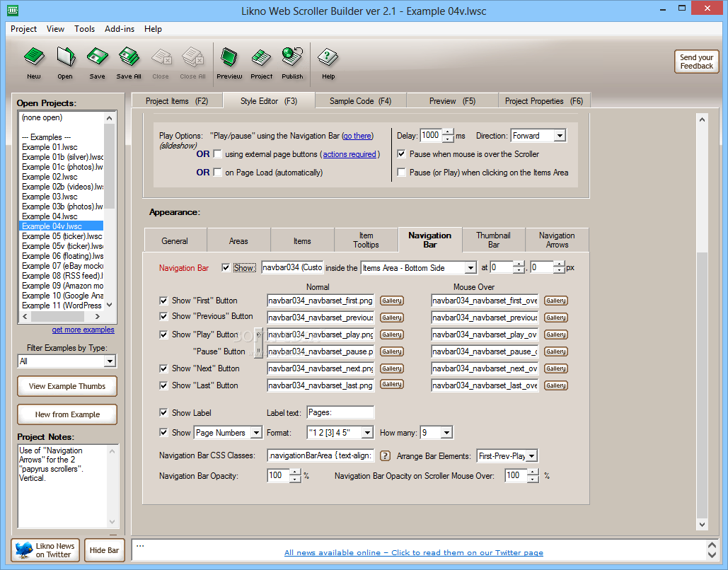Increase the Navigation Bar Opacity spinner
This screenshot has height=570, width=728.
295,472
